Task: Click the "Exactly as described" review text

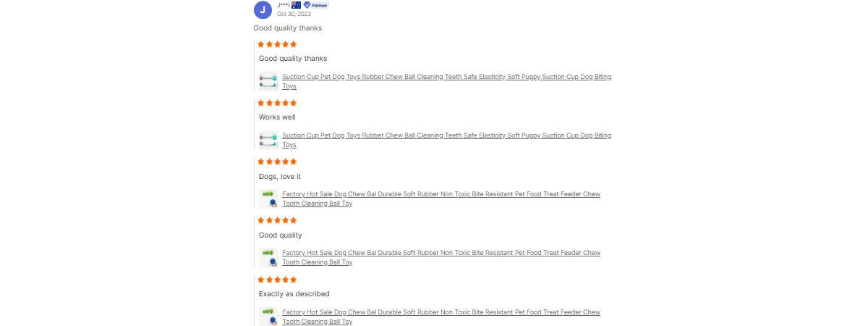Action: [294, 293]
